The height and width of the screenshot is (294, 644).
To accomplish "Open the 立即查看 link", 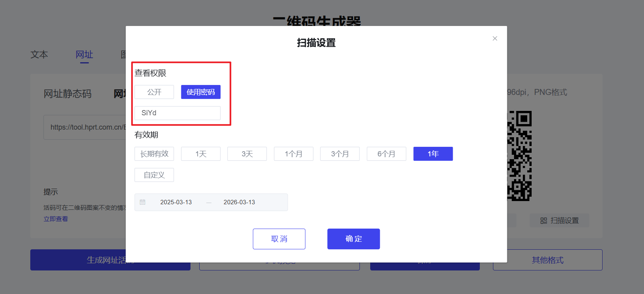I will (56, 219).
